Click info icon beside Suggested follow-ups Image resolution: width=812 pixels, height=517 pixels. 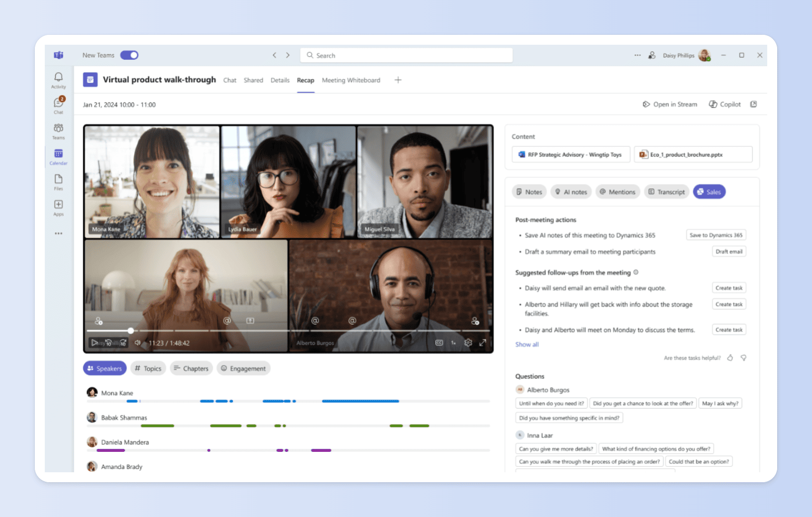[636, 272]
